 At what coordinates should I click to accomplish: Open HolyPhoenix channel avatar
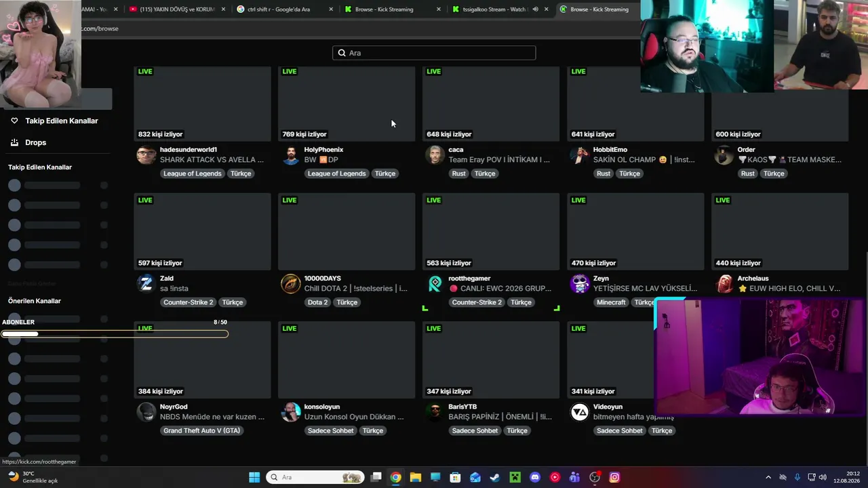pos(290,155)
